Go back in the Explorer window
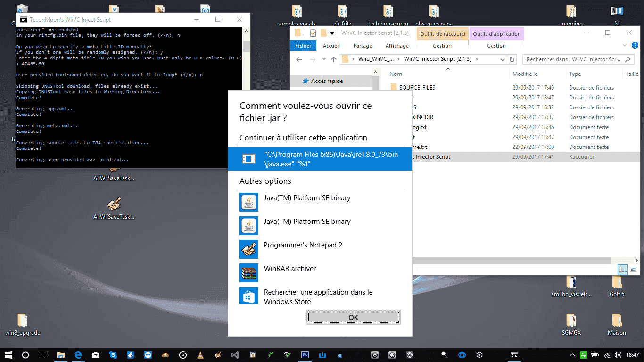This screenshot has height=362, width=644. (298, 59)
